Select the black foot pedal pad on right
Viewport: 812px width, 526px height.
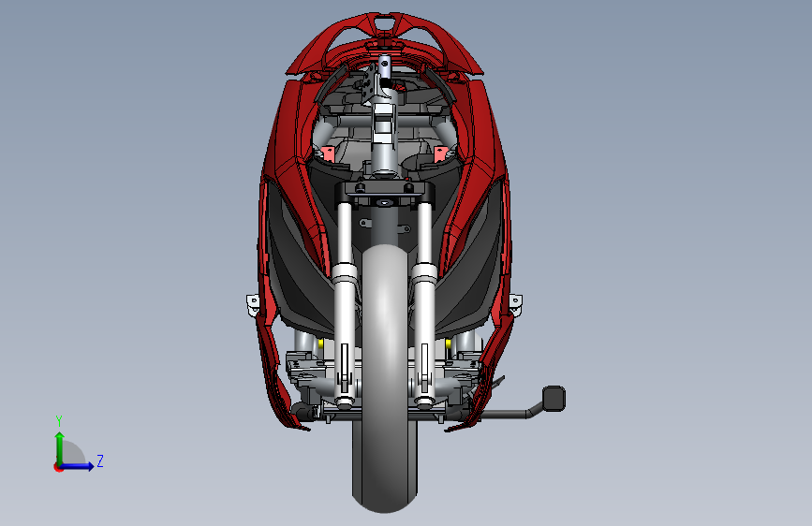tap(554, 399)
